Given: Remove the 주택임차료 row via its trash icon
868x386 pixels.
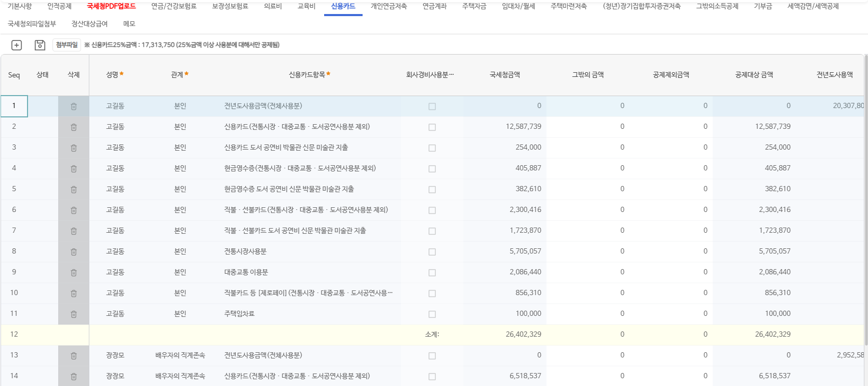Looking at the screenshot, I should [x=74, y=314].
